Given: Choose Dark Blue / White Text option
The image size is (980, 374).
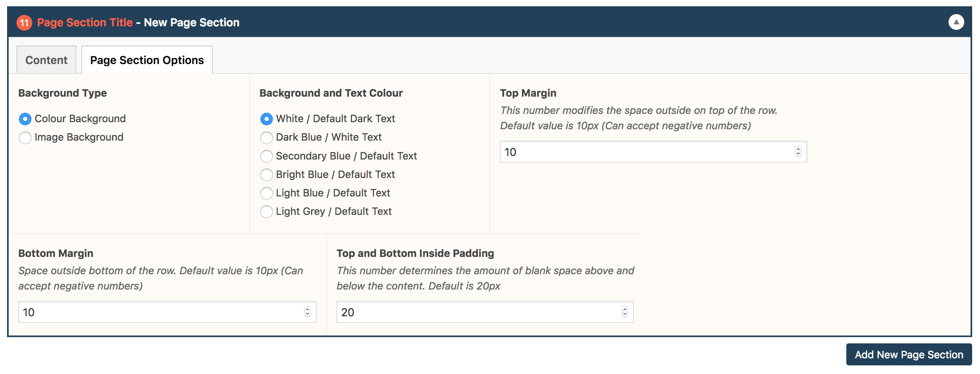Looking at the screenshot, I should click(x=267, y=137).
